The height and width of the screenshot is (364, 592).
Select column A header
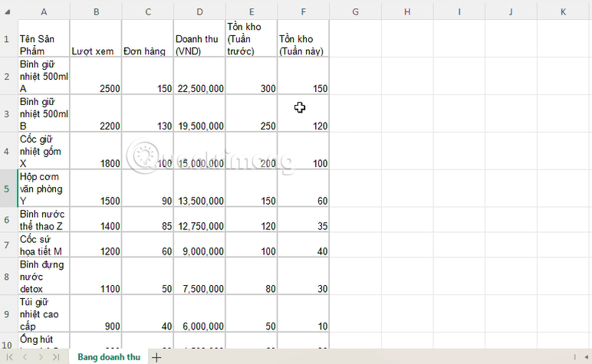44,11
